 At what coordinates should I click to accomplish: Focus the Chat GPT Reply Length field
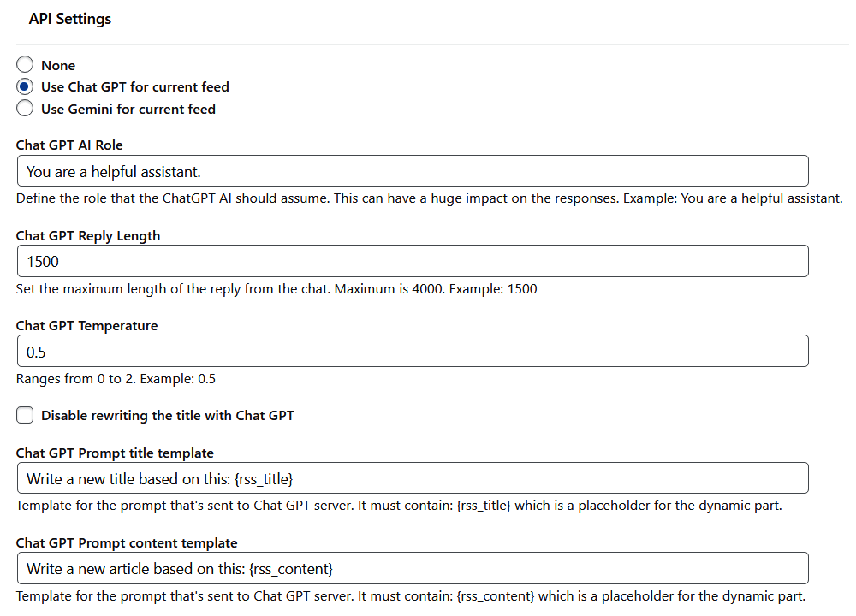[413, 261]
